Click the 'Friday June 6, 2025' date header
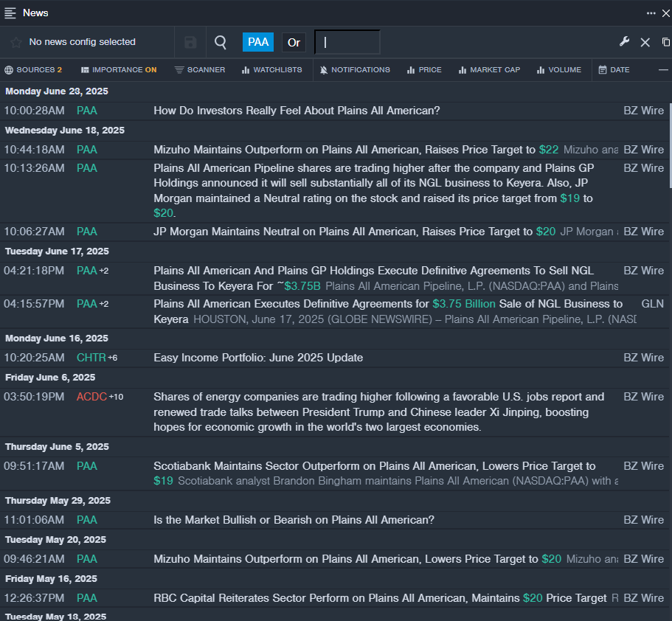 50,378
